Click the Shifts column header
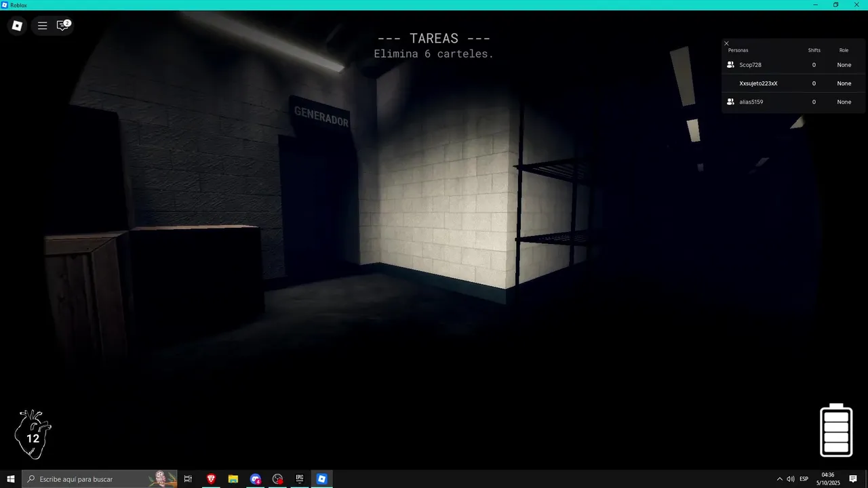Image resolution: width=868 pixels, height=488 pixels. click(x=814, y=50)
